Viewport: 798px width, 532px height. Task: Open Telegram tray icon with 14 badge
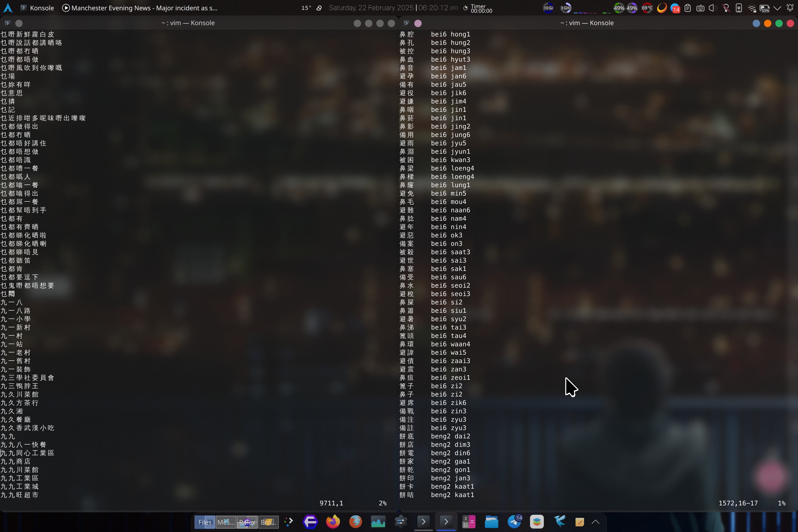(675, 8)
